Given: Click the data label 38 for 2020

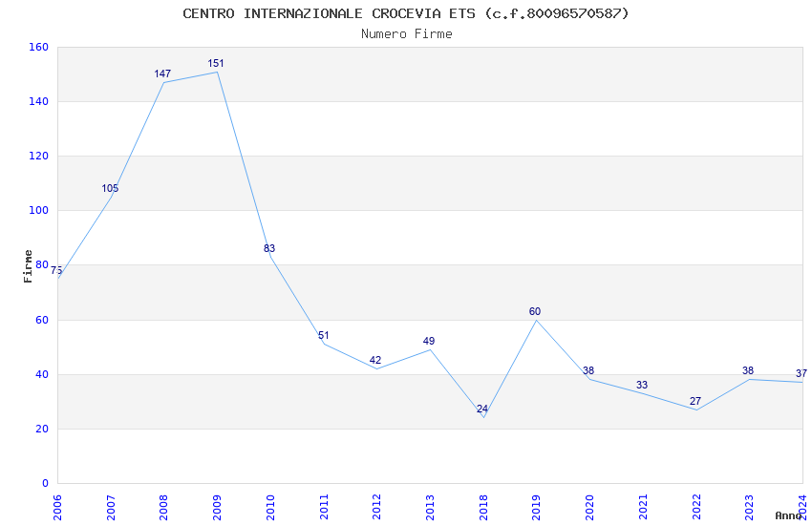Looking at the screenshot, I should [x=588, y=371].
